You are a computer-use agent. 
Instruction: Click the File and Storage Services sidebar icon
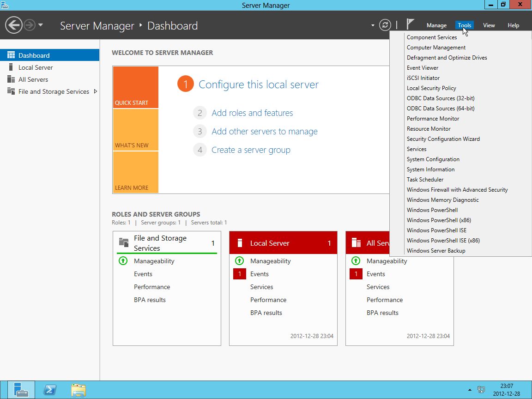point(11,91)
